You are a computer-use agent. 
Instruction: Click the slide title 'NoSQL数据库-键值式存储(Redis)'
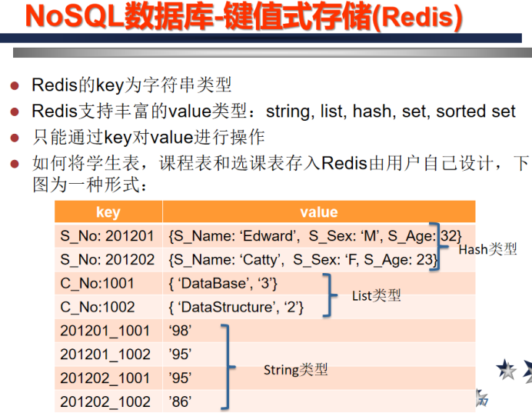pos(244,16)
